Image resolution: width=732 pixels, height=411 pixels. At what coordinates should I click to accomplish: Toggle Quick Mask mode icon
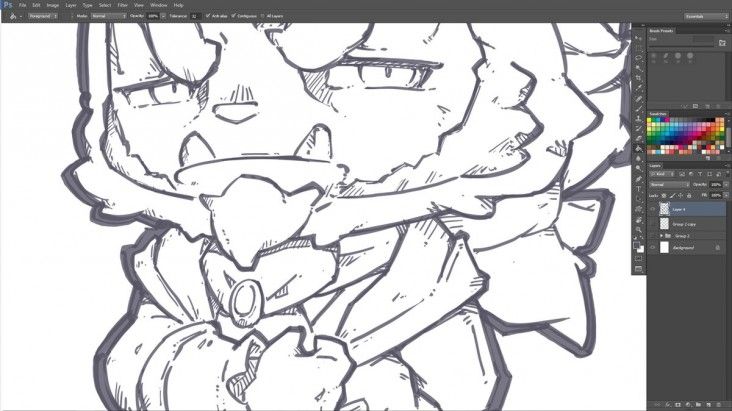click(x=638, y=258)
